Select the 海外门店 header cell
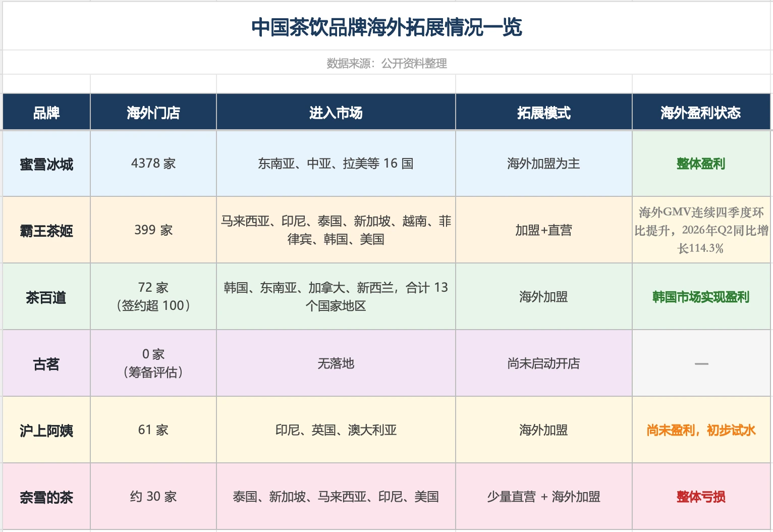 (153, 112)
